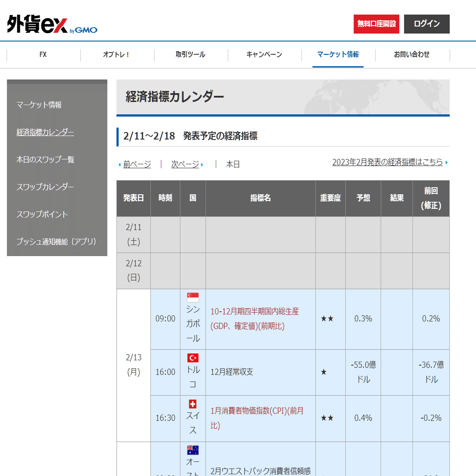Viewport: 476px width, 476px height.
Task: Select the オプトレ！ tab
Action: [117, 55]
